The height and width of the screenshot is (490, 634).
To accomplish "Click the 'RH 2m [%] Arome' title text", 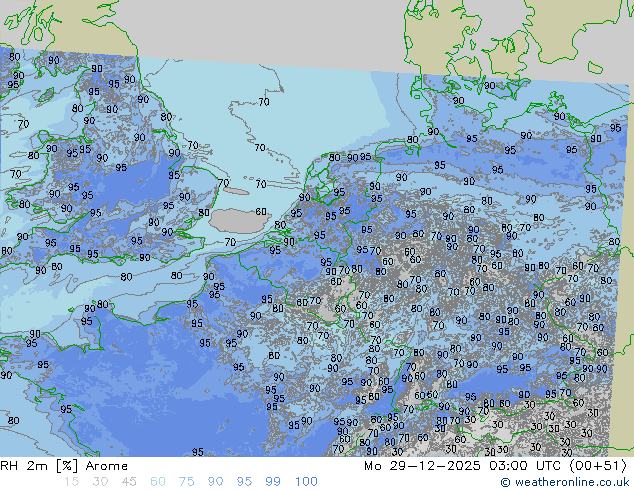I will point(64,466).
